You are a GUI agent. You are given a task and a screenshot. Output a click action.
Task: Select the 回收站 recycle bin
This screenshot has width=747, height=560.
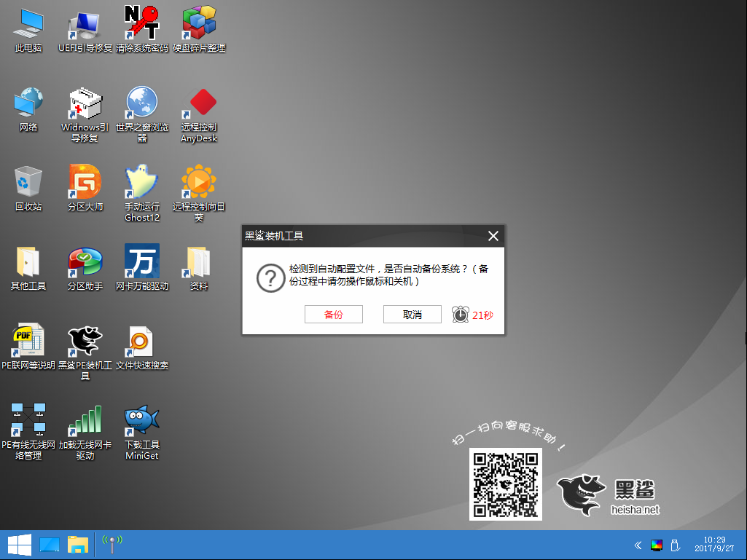click(28, 182)
